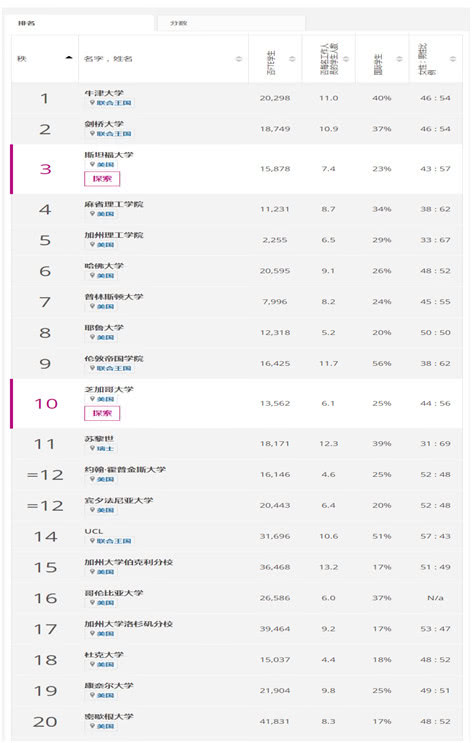Open the 牛津大学 link

pyautogui.click(x=104, y=93)
